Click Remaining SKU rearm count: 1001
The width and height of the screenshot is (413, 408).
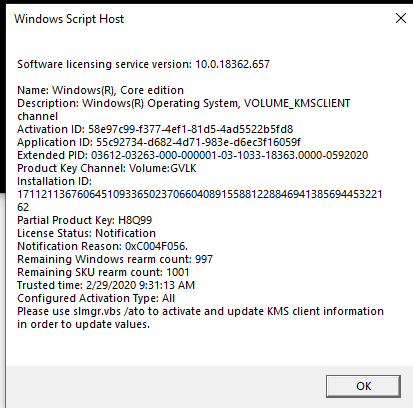pos(103,272)
